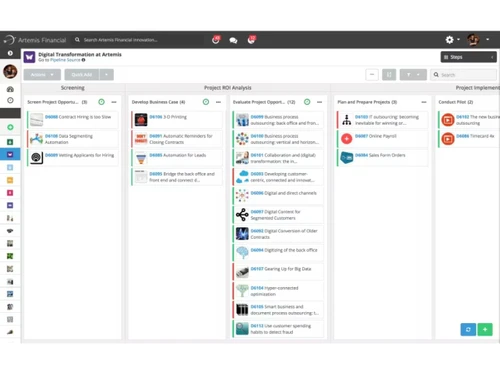Viewport: 500px width, 375px height.
Task: Click the green add plus button
Action: point(485,329)
